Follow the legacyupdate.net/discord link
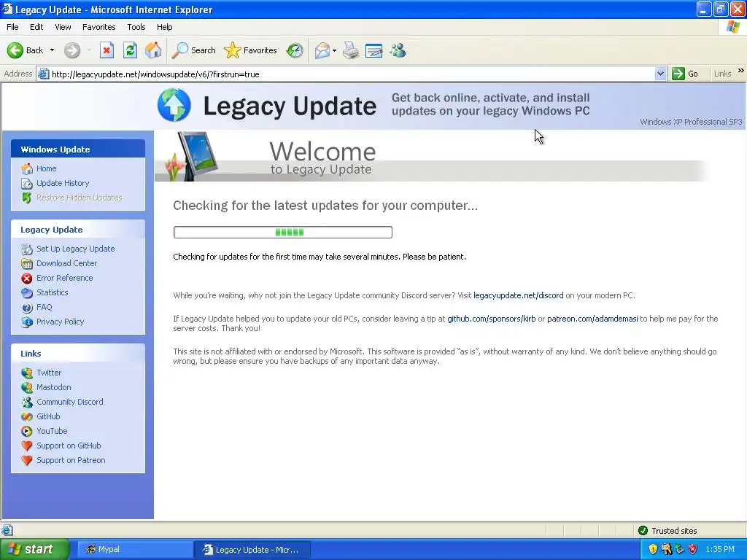Screen dimensions: 747x560 519,296
